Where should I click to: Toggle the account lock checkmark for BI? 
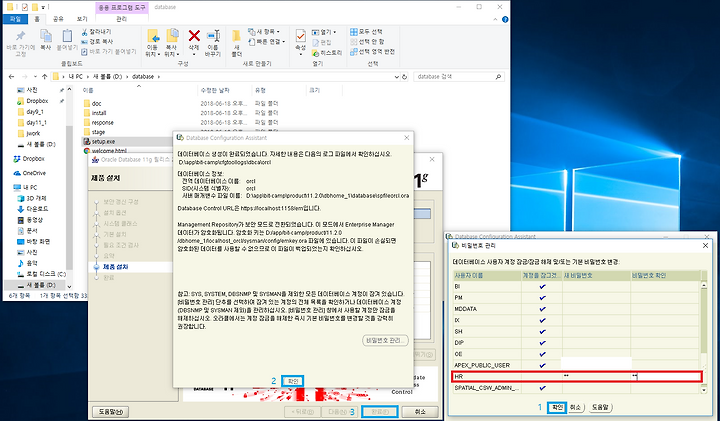tap(542, 286)
